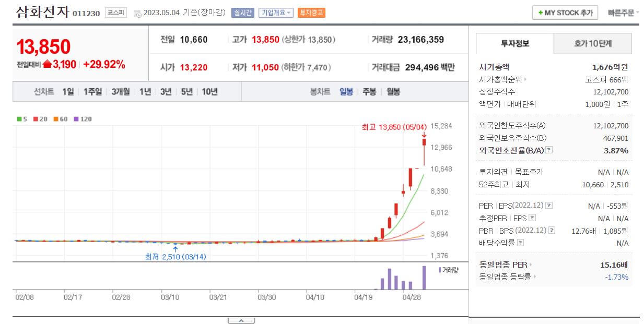644x324 pixels.
Task: Click the 삼화전자 stock name heading
Action: click(x=42, y=13)
